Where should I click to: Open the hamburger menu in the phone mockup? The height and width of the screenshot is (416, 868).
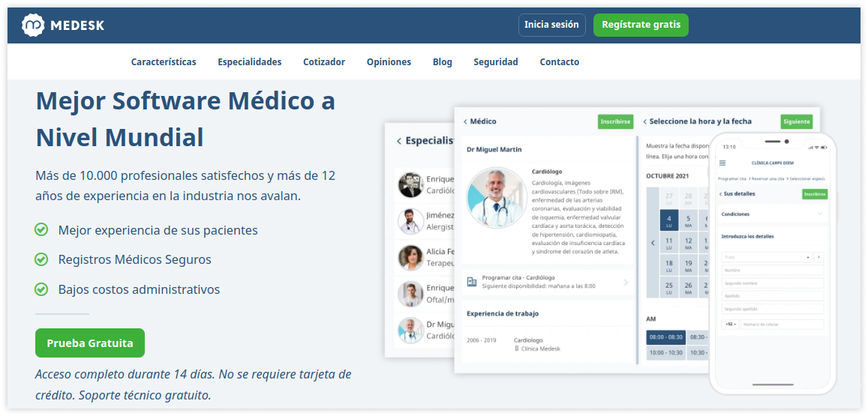[722, 163]
